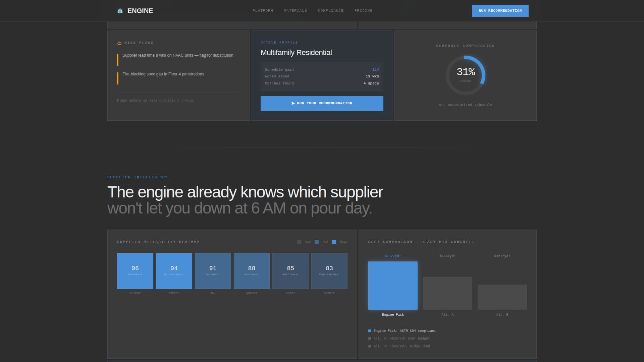This screenshot has width=644, height=362.
Task: Click the Engine Pick cost bar
Action: 393,286
